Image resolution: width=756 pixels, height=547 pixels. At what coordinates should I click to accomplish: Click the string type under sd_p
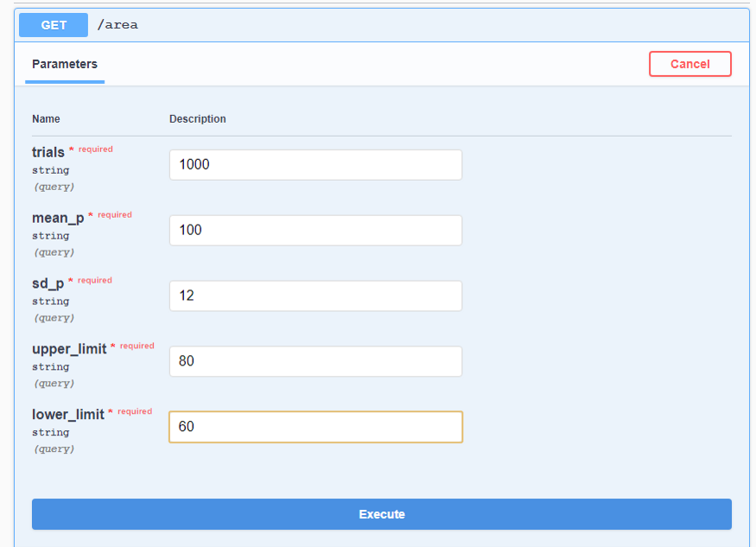50,302
